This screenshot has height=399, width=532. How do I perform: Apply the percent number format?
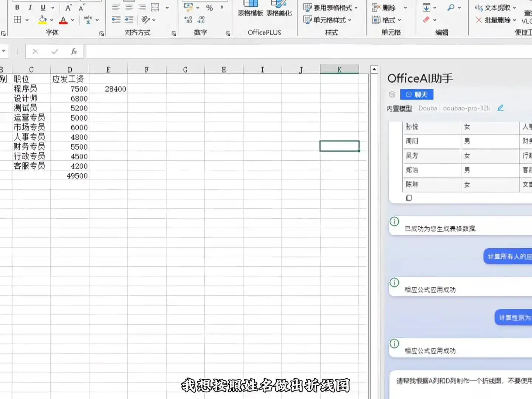(x=209, y=7)
